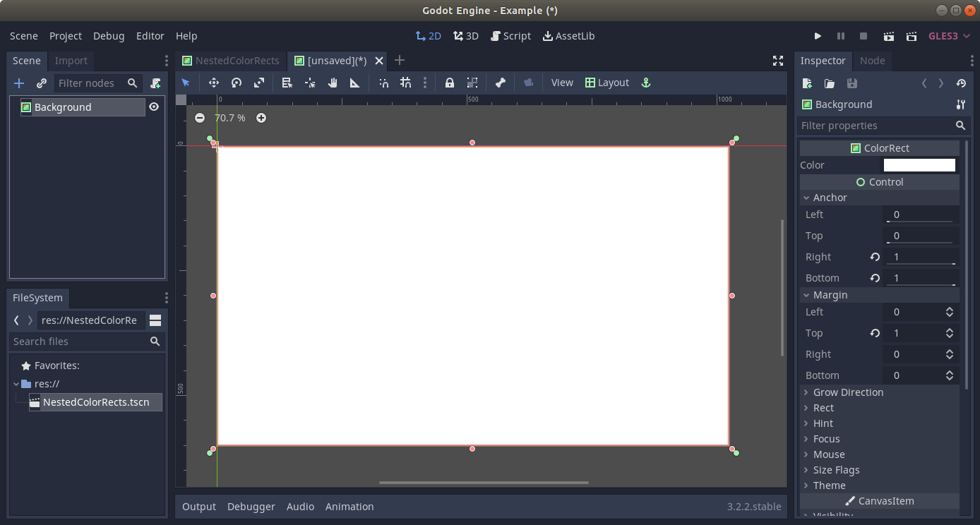Open the NestedColorRects scene tab
This screenshot has height=525, width=980.
(x=231, y=61)
